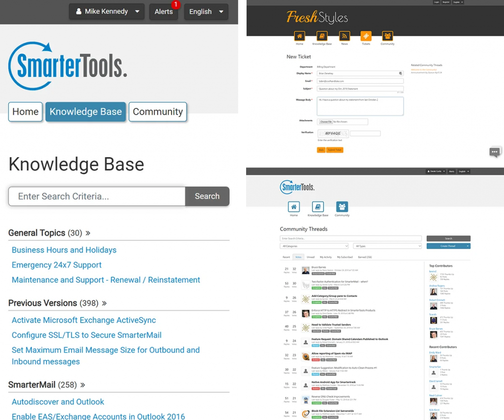Viewport: 504px width, 420px height.
Task: Click the Choose File attachment button
Action: coord(326,122)
